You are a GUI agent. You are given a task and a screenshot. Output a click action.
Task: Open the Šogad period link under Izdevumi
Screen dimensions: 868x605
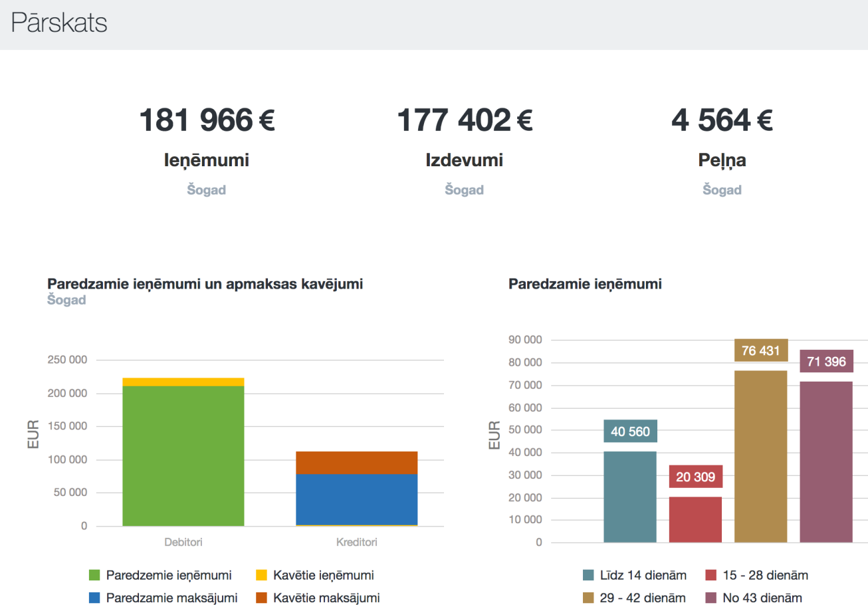(465, 190)
